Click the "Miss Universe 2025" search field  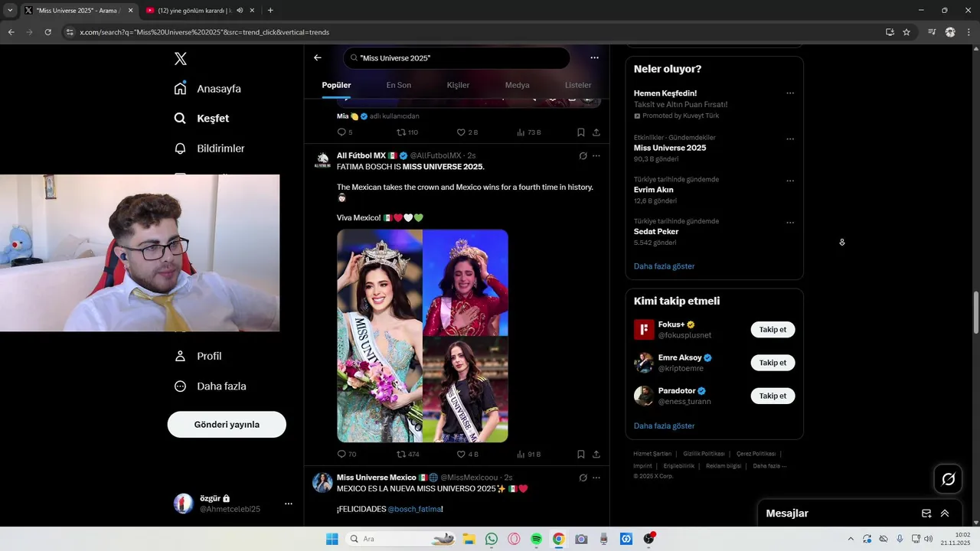click(x=457, y=58)
